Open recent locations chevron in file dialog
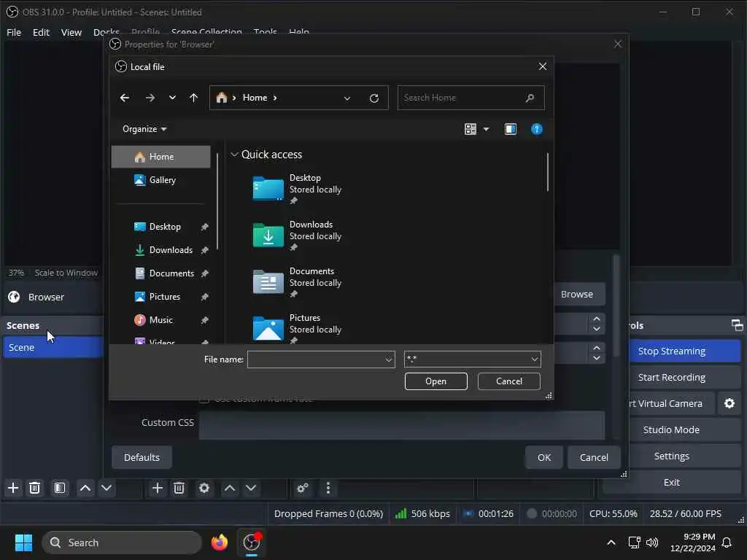The height and width of the screenshot is (560, 747). pyautogui.click(x=172, y=98)
